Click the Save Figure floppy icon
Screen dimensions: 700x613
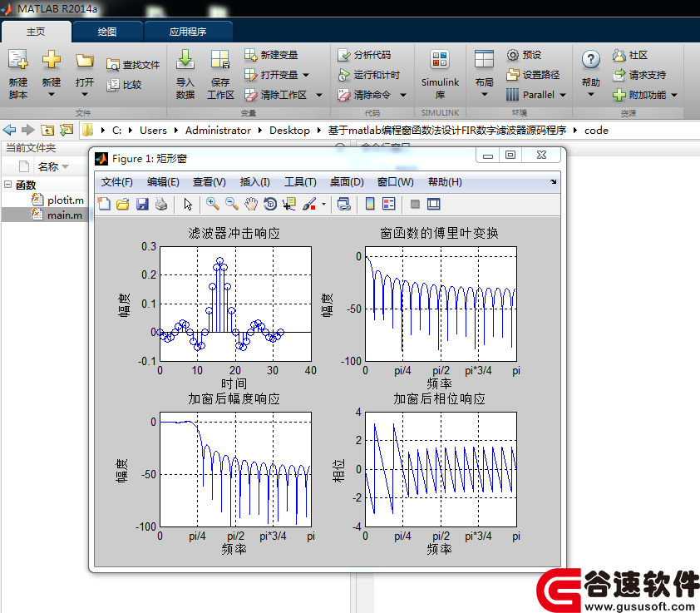(142, 204)
